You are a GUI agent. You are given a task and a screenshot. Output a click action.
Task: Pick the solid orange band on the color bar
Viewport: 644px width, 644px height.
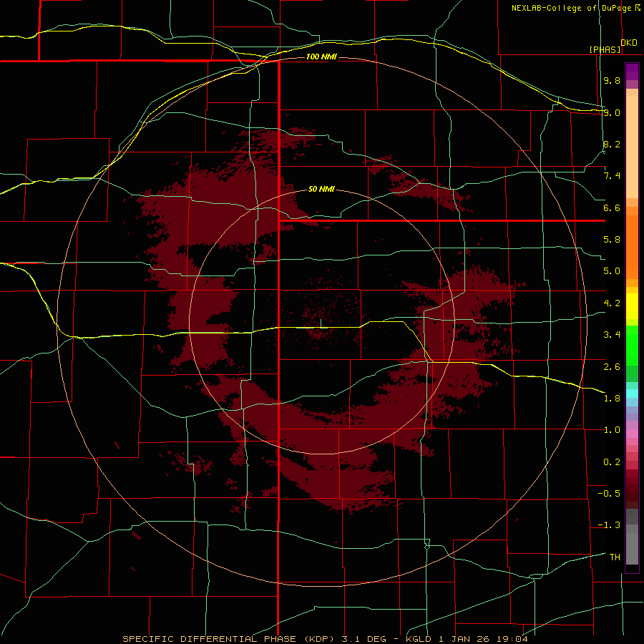point(632,246)
